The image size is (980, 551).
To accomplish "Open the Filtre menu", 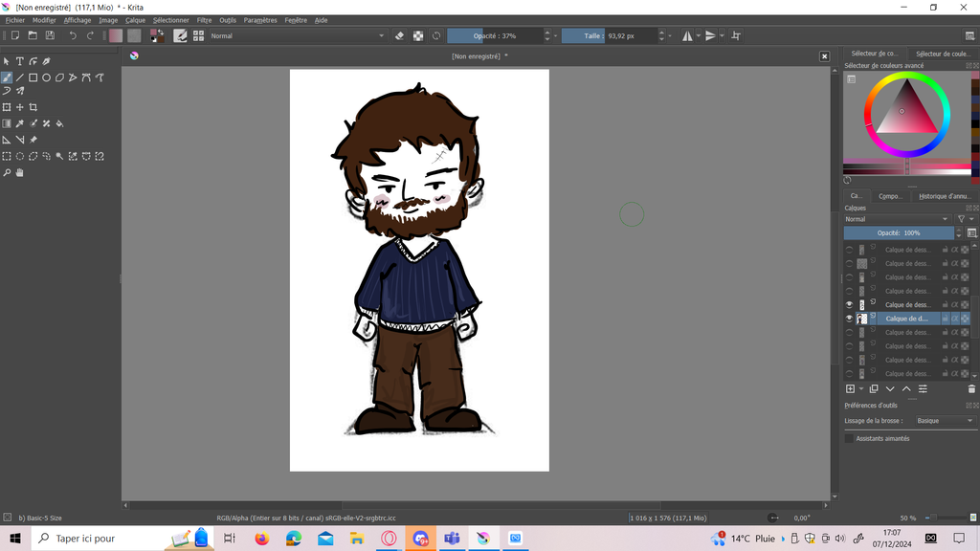I will click(204, 20).
